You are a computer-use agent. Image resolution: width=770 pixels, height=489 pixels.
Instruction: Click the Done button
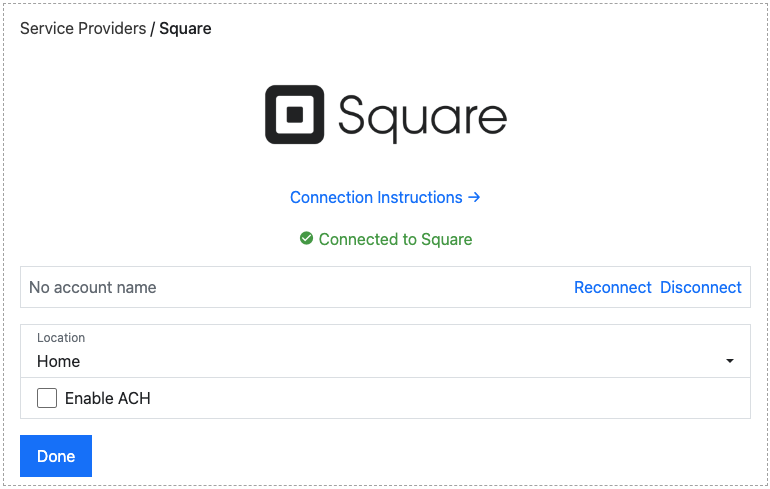point(56,456)
